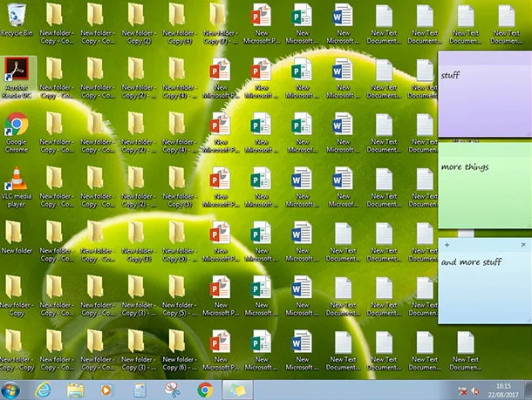Delete the 'and more stuff' sticky note
Image resolution: width=532 pixels, height=400 pixels.
click(x=523, y=246)
